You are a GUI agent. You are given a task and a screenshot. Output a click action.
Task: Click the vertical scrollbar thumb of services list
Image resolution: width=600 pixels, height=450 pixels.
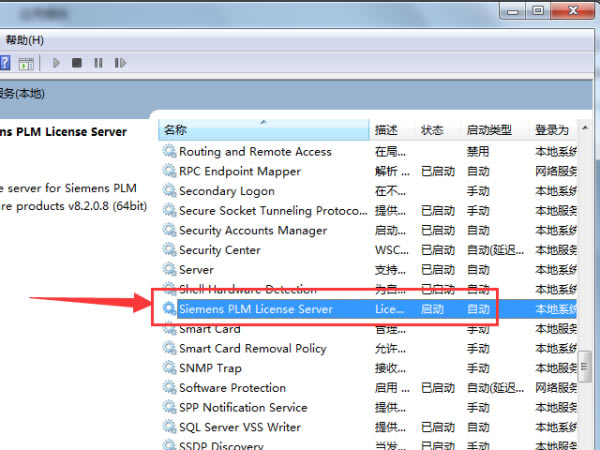click(585, 367)
